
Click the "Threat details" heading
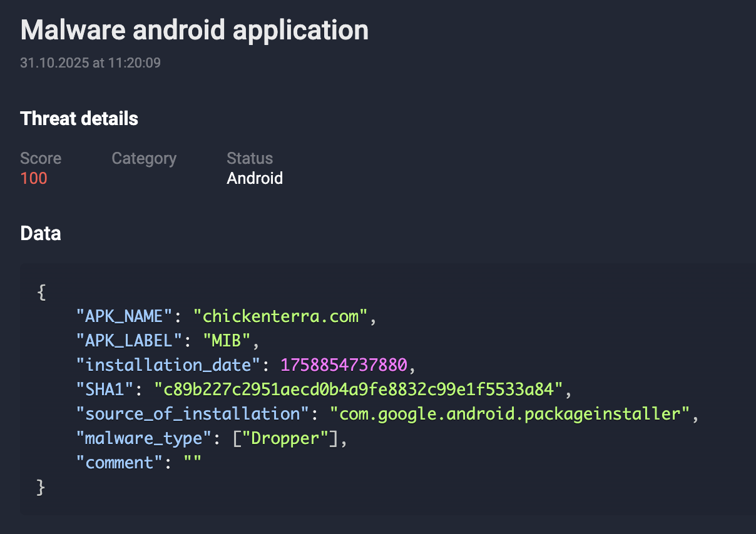coord(79,119)
